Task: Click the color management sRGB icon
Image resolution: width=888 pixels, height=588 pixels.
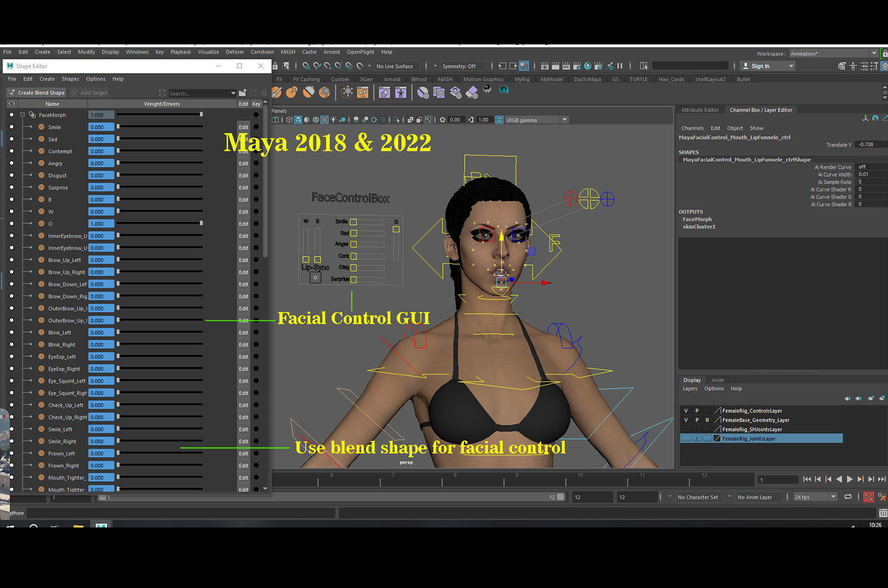Action: click(499, 120)
